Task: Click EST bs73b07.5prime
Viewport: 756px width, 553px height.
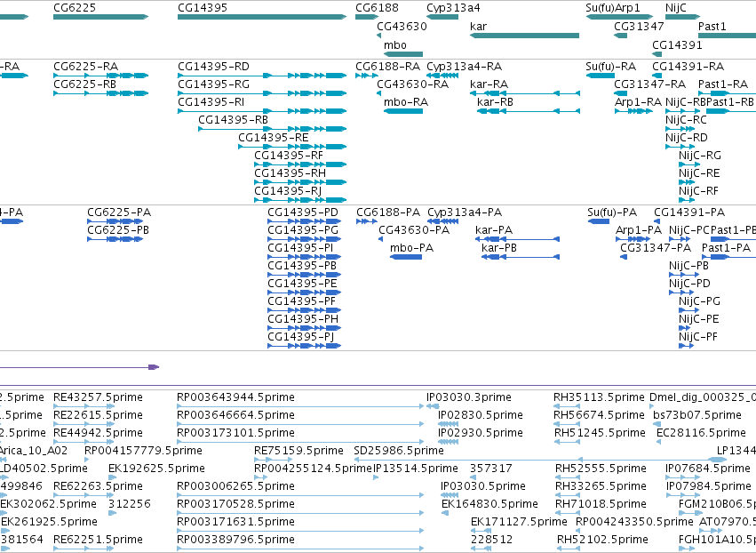Action: point(697,415)
